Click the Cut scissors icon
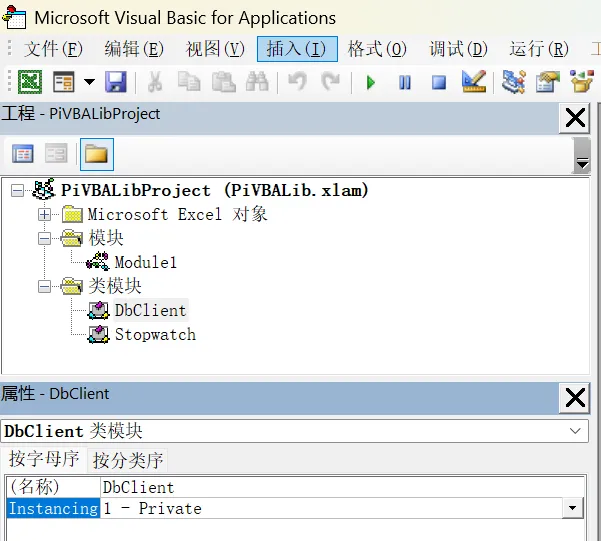This screenshot has width=601, height=541. (x=155, y=82)
